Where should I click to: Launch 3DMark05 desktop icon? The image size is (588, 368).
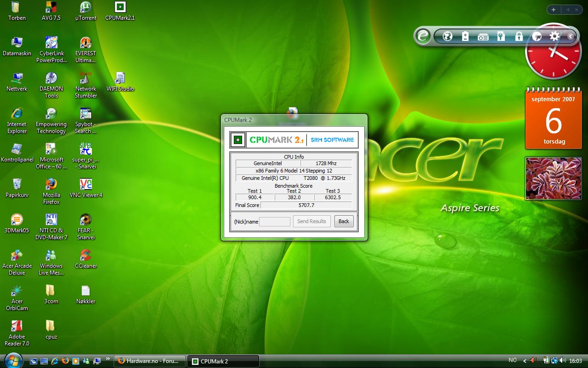click(x=17, y=224)
